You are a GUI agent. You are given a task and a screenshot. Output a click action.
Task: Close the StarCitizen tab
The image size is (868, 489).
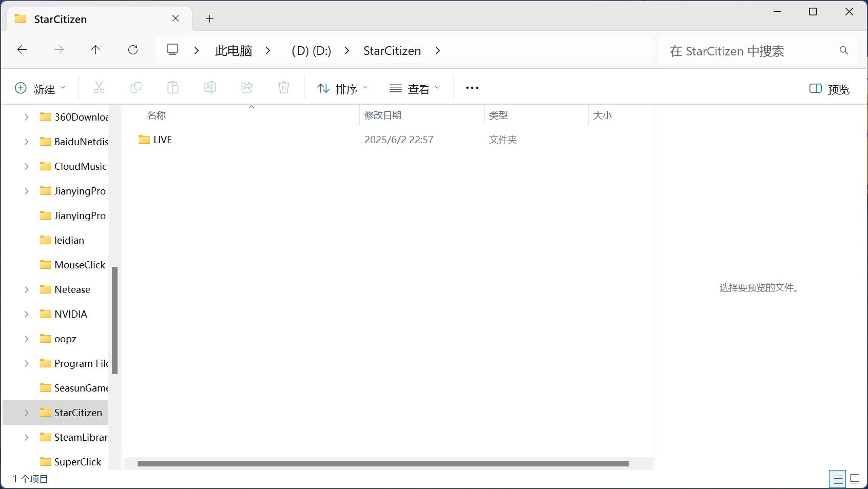176,18
